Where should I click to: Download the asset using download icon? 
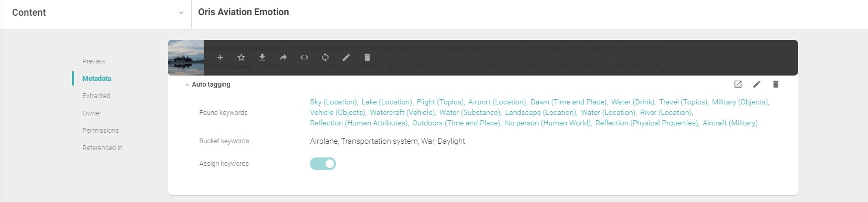[262, 57]
